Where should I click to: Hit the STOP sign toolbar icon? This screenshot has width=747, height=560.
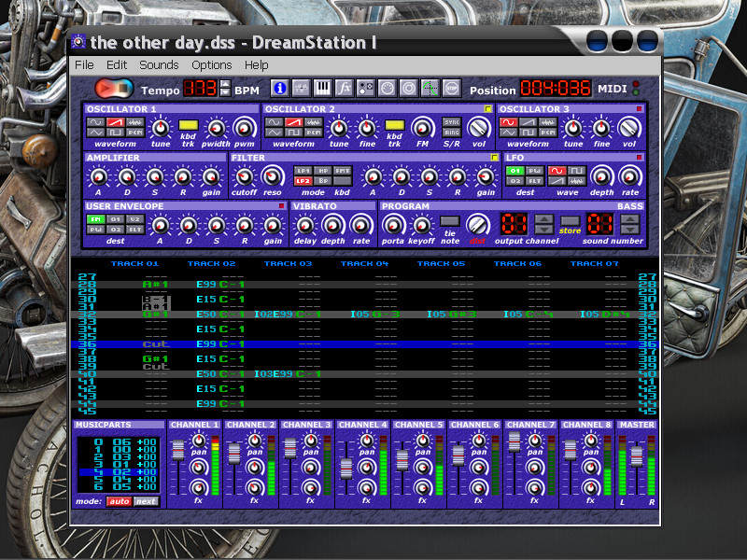[x=451, y=88]
